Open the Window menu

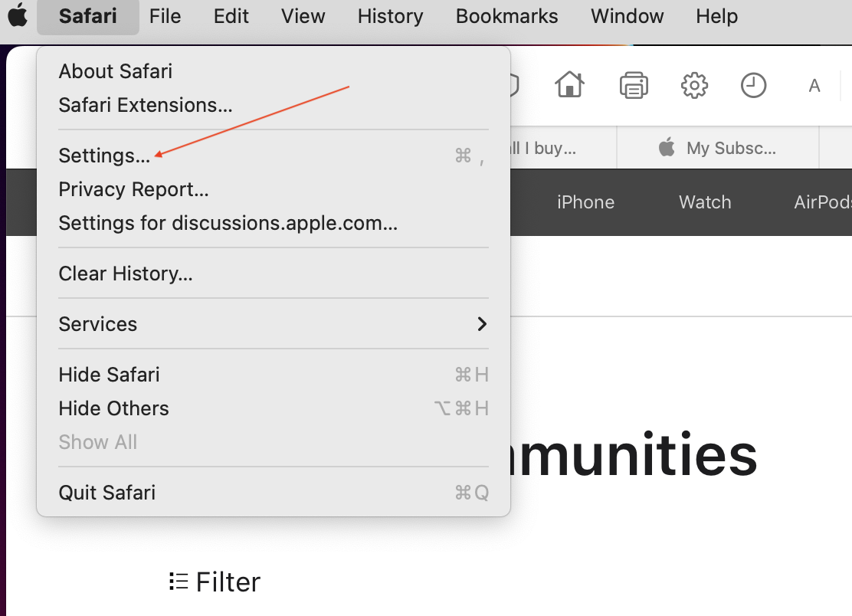click(627, 16)
